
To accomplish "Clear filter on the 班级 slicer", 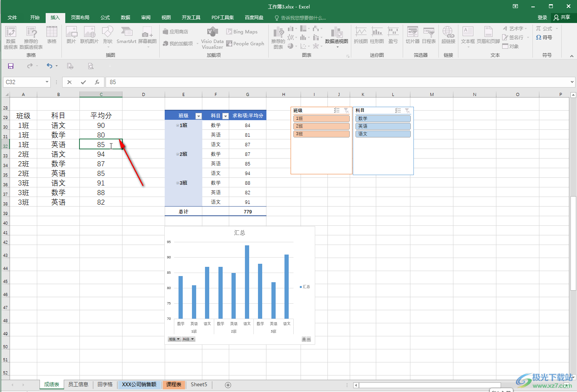I will (x=346, y=111).
